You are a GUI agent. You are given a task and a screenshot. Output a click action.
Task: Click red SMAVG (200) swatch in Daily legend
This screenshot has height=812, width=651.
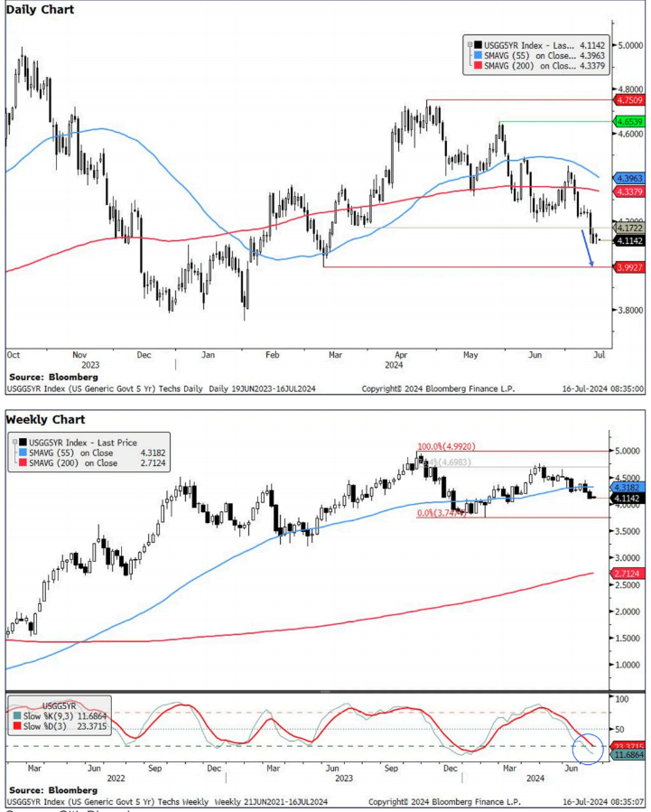478,66
